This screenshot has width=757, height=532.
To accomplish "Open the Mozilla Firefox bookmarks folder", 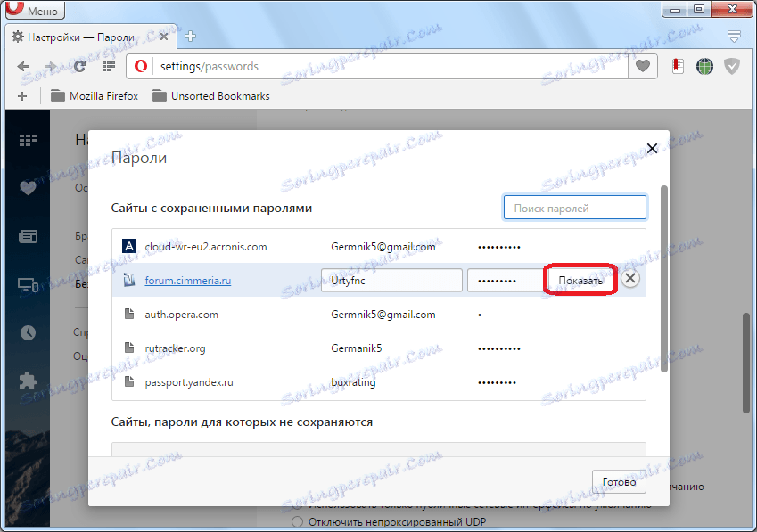I will [95, 96].
